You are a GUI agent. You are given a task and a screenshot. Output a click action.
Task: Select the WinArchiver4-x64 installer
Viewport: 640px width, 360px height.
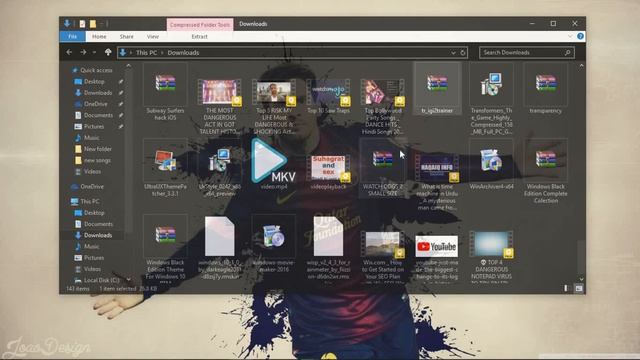coord(491,164)
